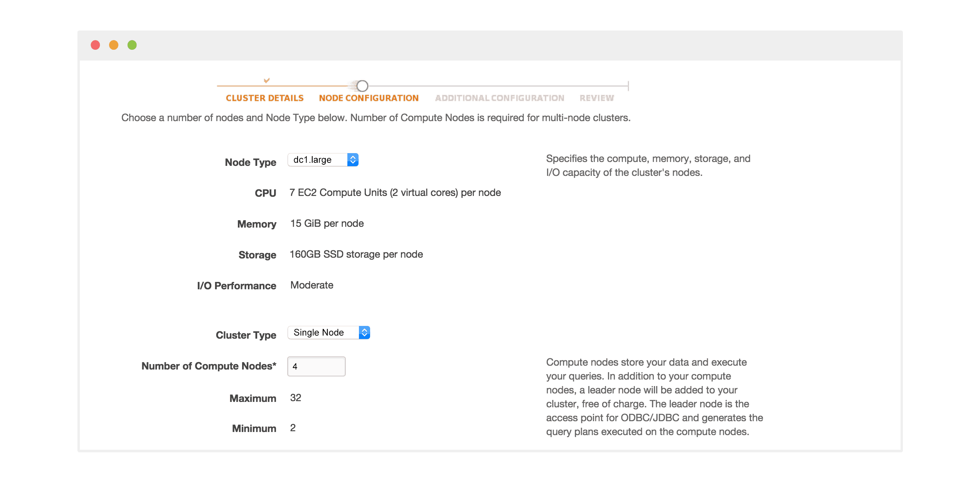Viewport: 980px width, 486px height.
Task: Click the 'Specifies the compute, memory' help text
Action: (x=648, y=165)
